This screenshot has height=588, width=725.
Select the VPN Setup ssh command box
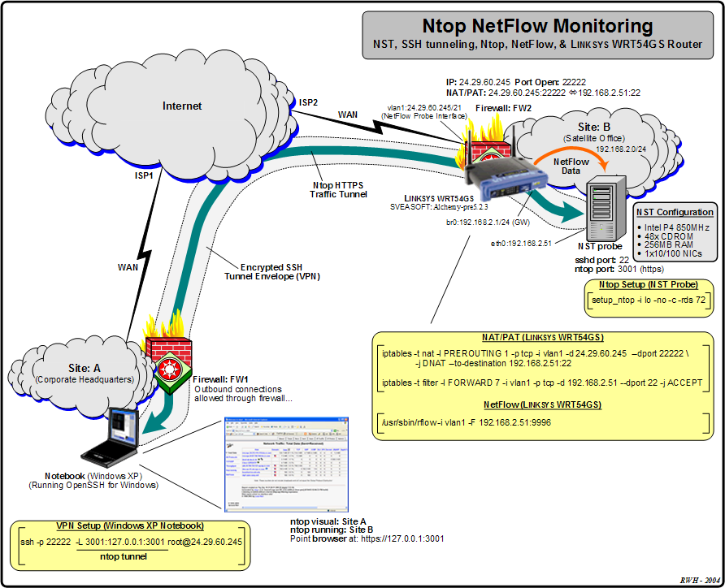pos(120,541)
